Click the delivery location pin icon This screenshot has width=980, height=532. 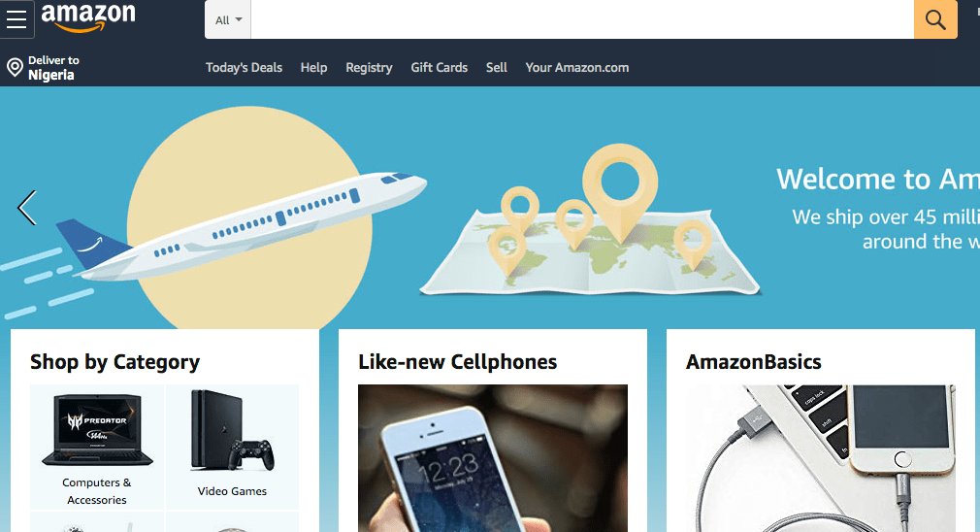click(15, 67)
